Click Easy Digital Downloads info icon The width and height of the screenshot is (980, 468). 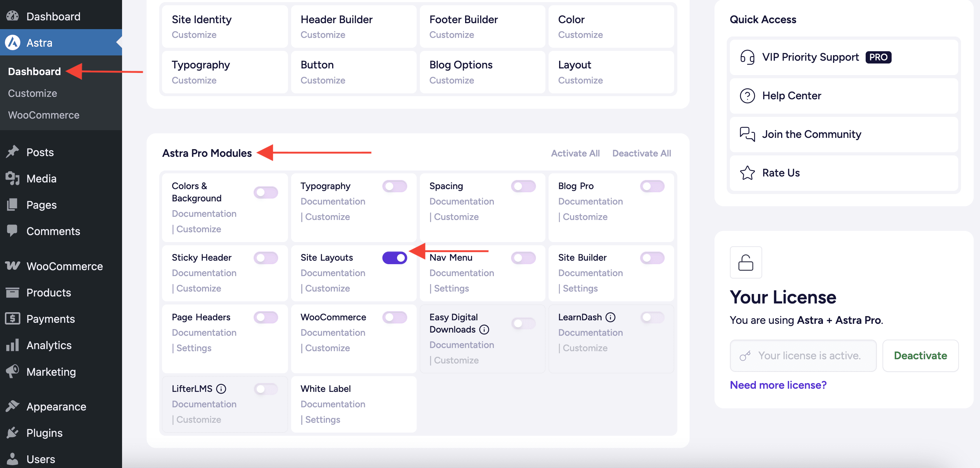(484, 329)
